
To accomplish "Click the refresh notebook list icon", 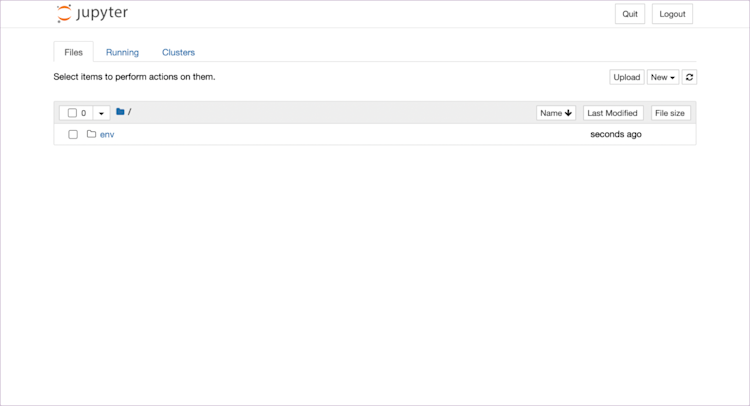I will pos(689,77).
